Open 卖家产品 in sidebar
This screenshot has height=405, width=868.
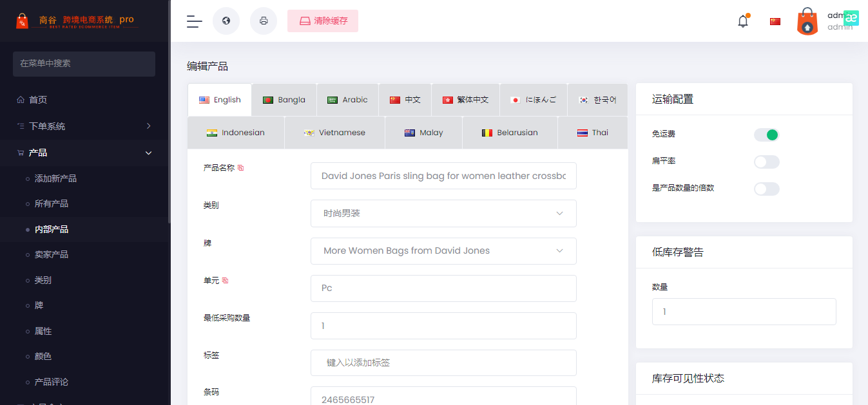click(x=52, y=254)
